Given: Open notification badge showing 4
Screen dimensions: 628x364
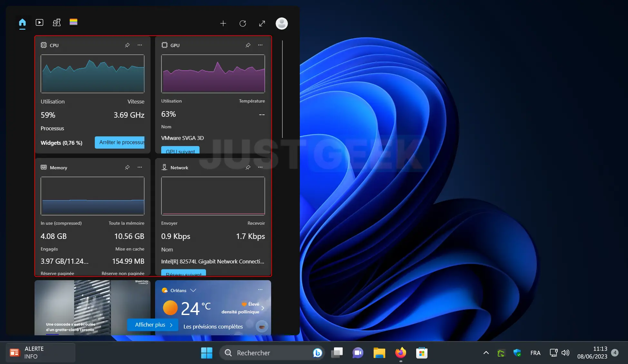Looking at the screenshot, I should [x=615, y=353].
